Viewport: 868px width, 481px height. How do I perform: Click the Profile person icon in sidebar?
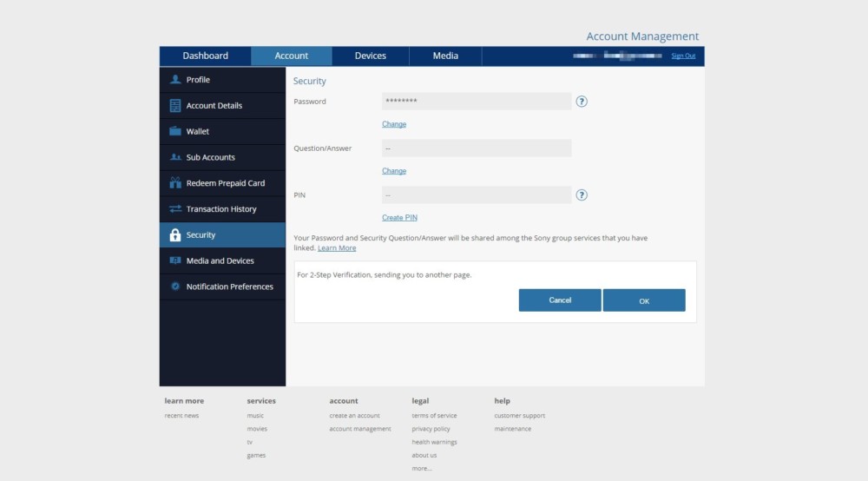[175, 80]
